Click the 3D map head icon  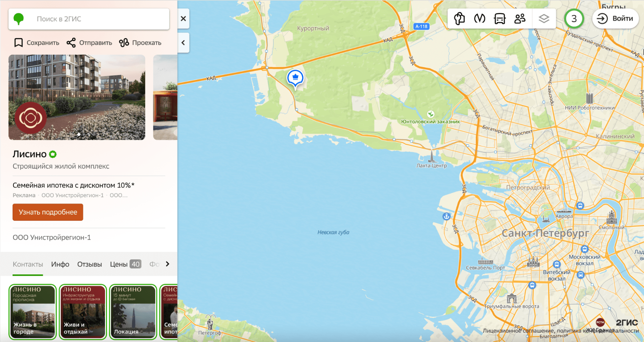(459, 19)
